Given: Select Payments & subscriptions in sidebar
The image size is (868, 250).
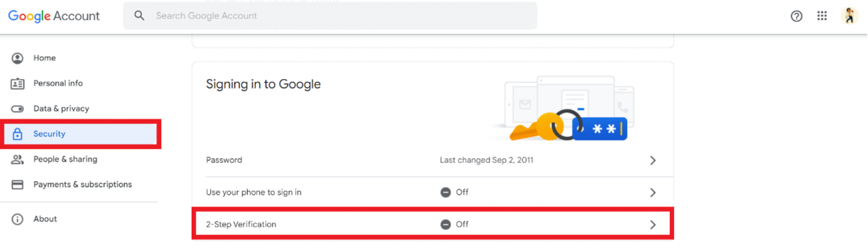Looking at the screenshot, I should pyautogui.click(x=83, y=185).
